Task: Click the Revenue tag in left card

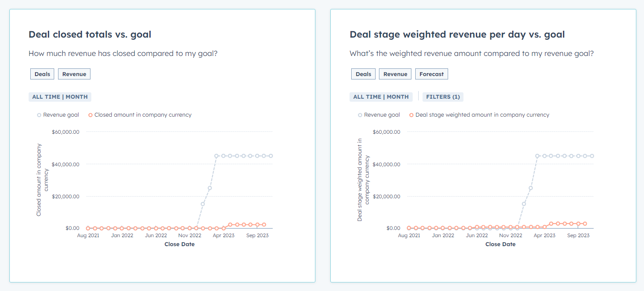Action: click(x=74, y=74)
